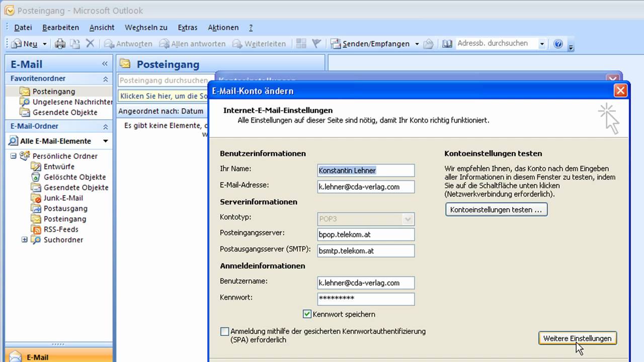Toggle Kennwort speichern checkbox
This screenshot has height=362, width=644.
[307, 314]
